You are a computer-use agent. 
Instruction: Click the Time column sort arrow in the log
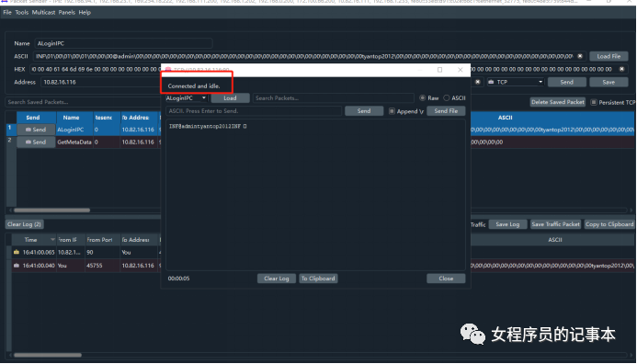[x=52, y=240]
